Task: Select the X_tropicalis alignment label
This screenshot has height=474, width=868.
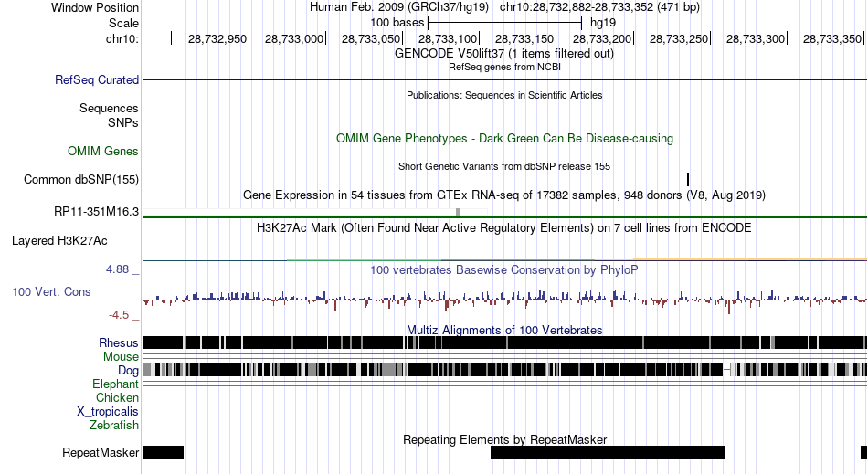Action: 107,412
